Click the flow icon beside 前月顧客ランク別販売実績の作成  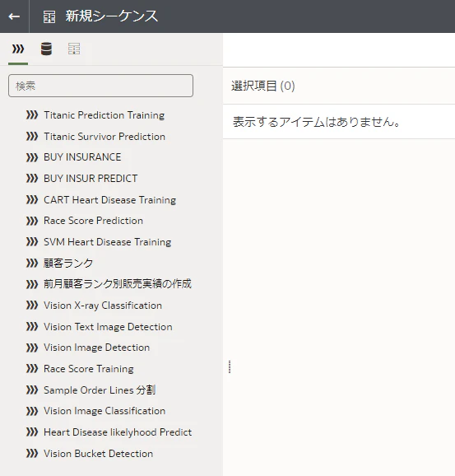coord(32,284)
